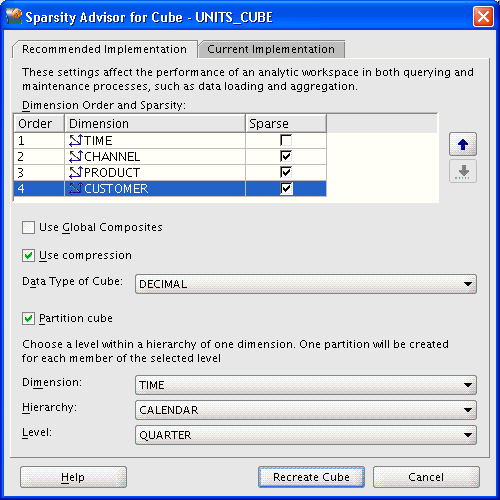The width and height of the screenshot is (500, 500).
Task: Move selected dimension up with blue arrow
Action: tap(463, 144)
